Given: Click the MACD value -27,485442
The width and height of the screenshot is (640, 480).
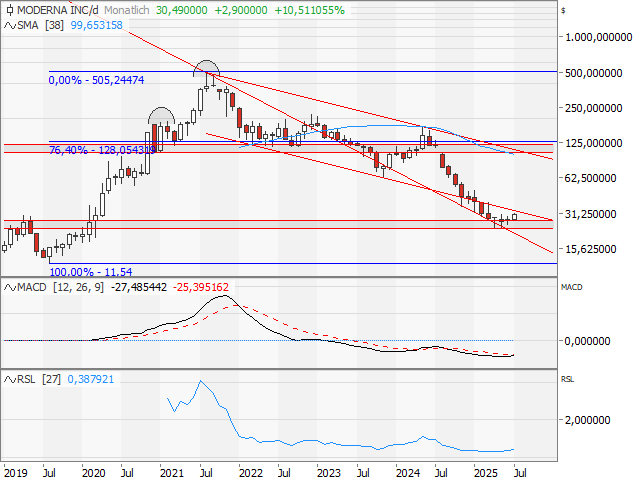Looking at the screenshot, I should pyautogui.click(x=139, y=287).
